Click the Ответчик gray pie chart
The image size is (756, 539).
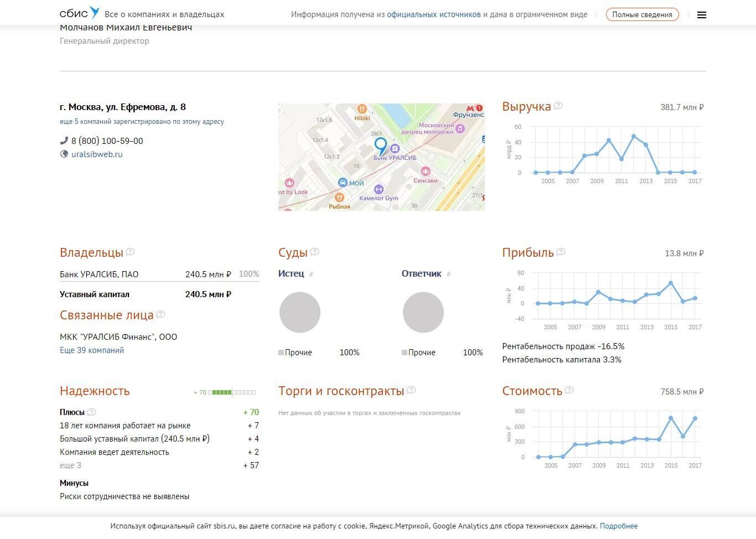coord(423,313)
